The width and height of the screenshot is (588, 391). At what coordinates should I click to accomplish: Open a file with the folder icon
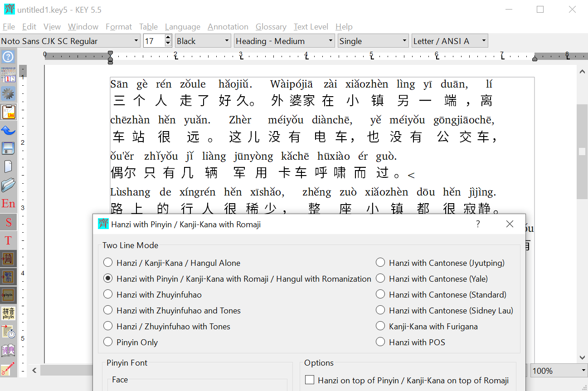tap(8, 185)
